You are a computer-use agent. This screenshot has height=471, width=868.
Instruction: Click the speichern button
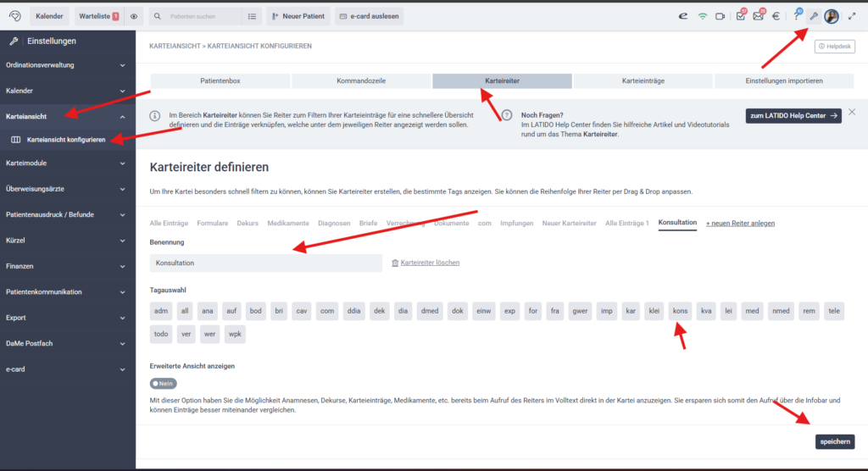coord(835,441)
